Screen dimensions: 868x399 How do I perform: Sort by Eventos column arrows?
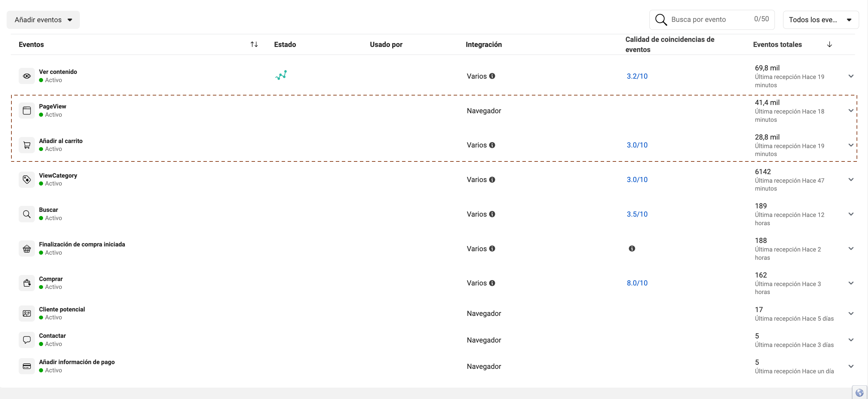[254, 44]
